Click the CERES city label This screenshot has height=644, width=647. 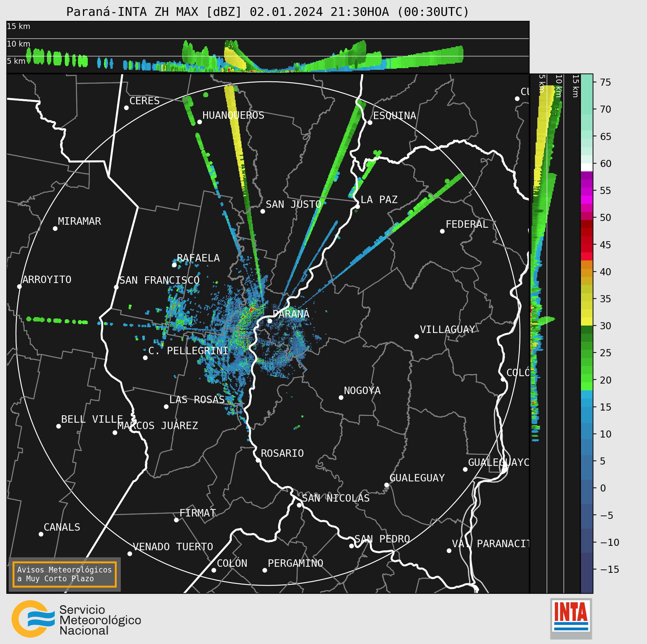pos(144,101)
